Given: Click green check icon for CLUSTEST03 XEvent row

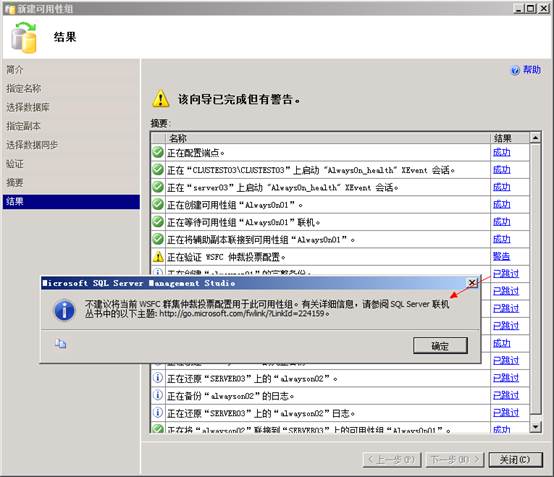Looking at the screenshot, I should coord(158,170).
